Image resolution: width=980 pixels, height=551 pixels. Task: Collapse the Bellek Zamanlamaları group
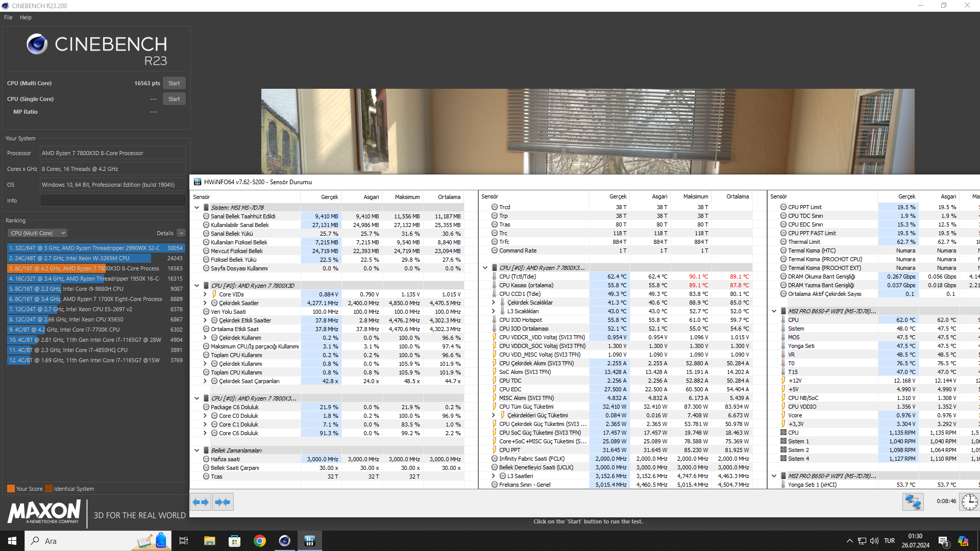coord(197,450)
